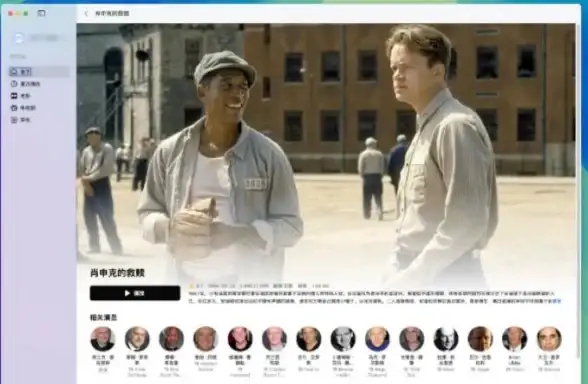Toggle the sidebar panel icon
The width and height of the screenshot is (588, 384).
point(41,14)
